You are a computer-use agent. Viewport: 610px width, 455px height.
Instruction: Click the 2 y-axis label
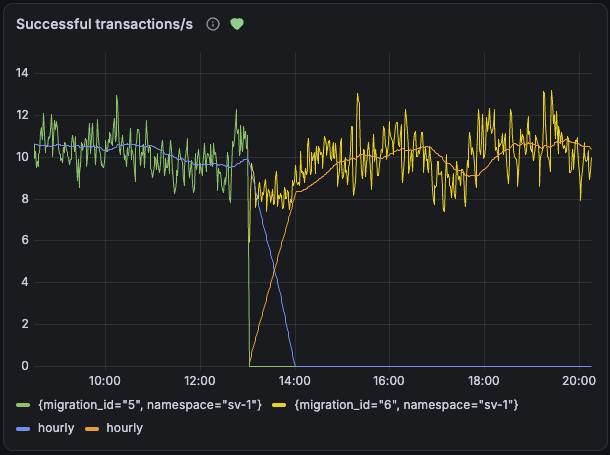pyautogui.click(x=25, y=324)
